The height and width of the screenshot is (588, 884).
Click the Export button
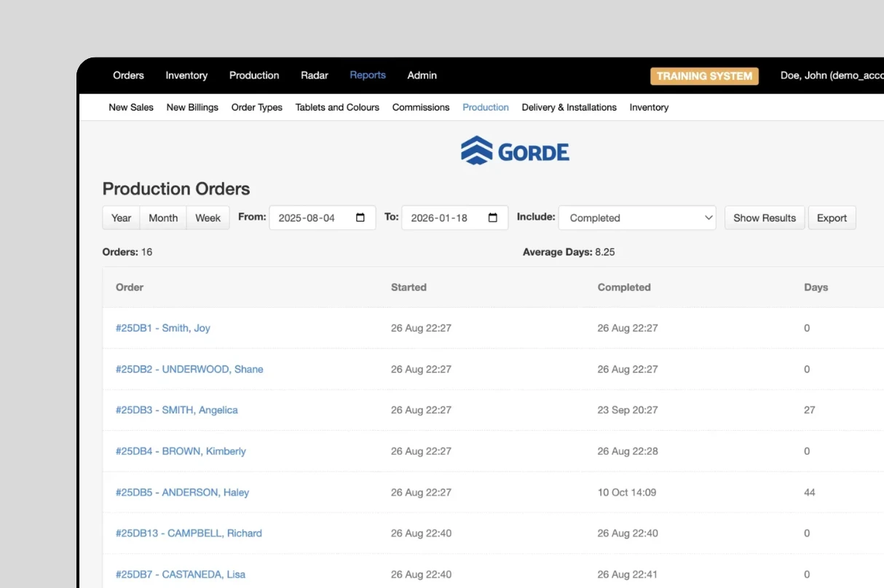(x=832, y=218)
